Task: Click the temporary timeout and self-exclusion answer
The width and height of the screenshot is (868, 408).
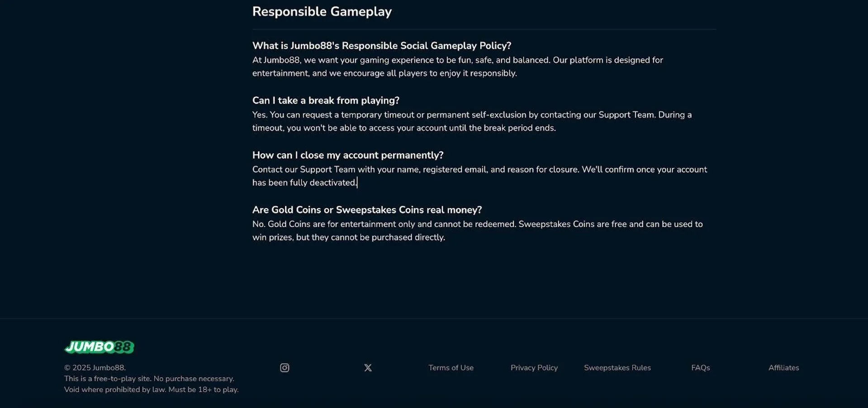Action: click(x=472, y=121)
